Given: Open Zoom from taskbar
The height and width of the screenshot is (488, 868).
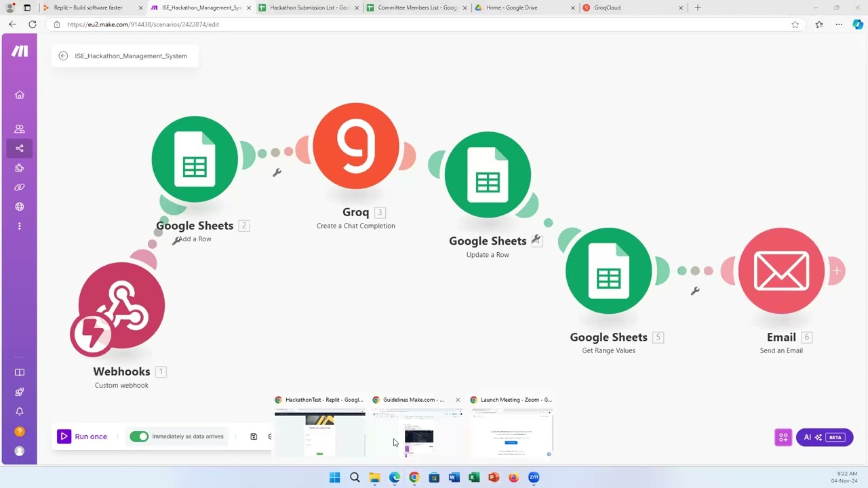Looking at the screenshot, I should 534,478.
